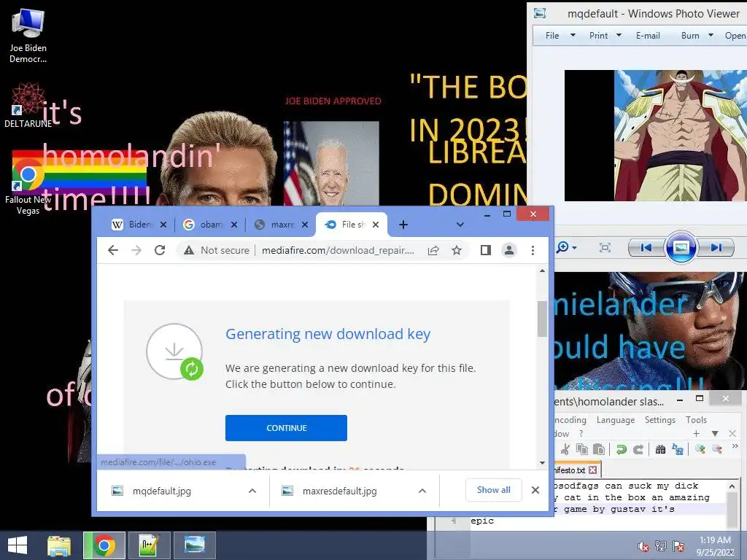Click Redo icon in Notepad++ toolbar
This screenshot has height=560, width=747.
(x=638, y=449)
